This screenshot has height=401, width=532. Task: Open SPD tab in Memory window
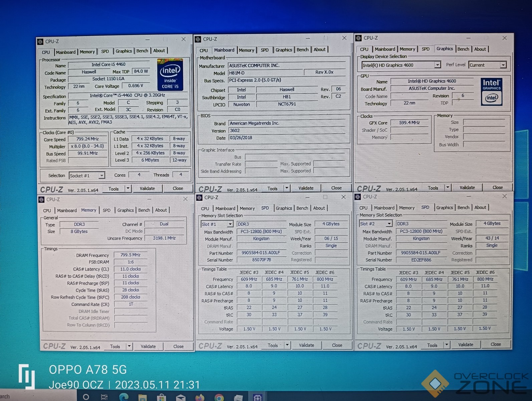[106, 211]
